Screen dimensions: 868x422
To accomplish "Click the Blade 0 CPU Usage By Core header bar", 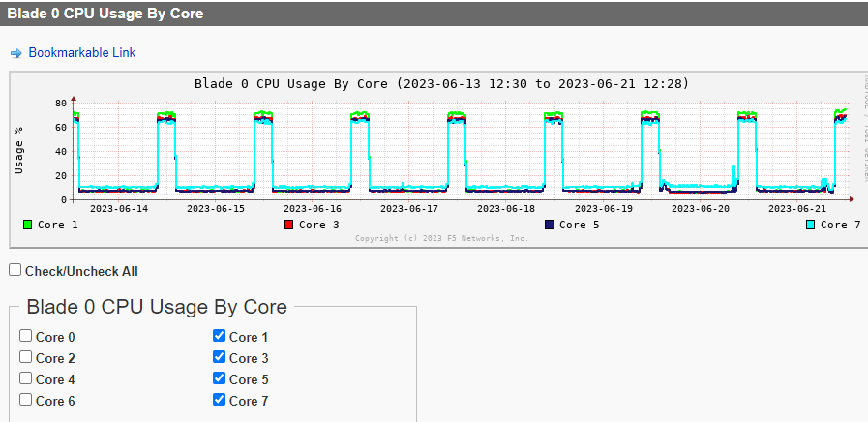I will point(434,14).
